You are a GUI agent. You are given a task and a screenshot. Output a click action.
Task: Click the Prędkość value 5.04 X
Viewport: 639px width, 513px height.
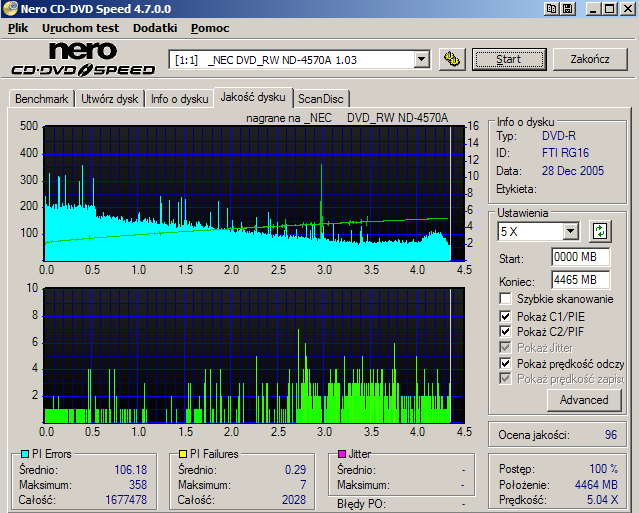point(602,500)
